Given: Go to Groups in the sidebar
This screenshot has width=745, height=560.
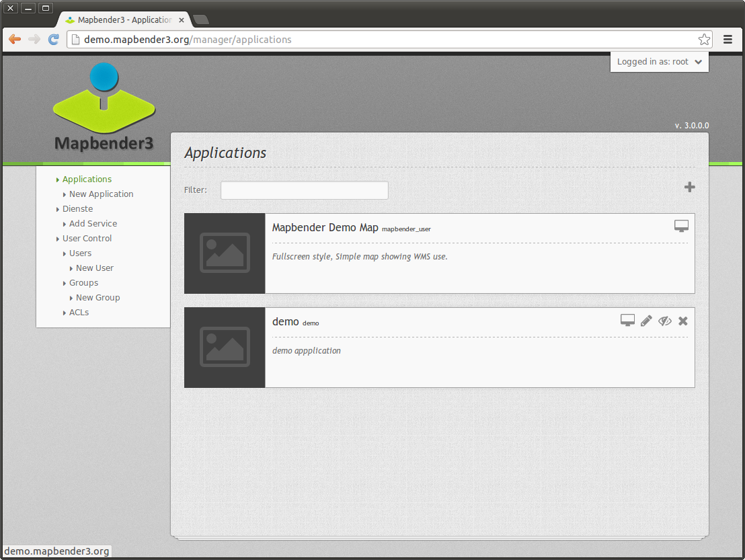Looking at the screenshot, I should 83,282.
